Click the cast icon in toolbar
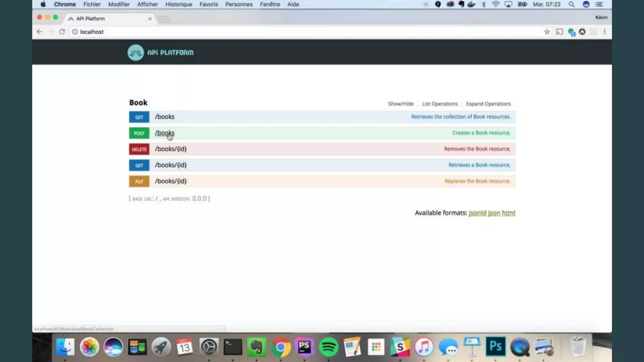This screenshot has height=362, width=644. coord(559,32)
